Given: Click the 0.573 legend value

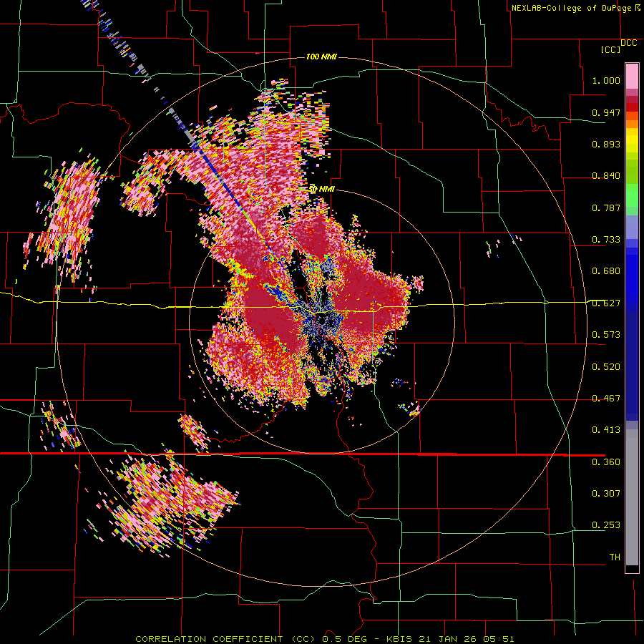Looking at the screenshot, I should (x=606, y=335).
